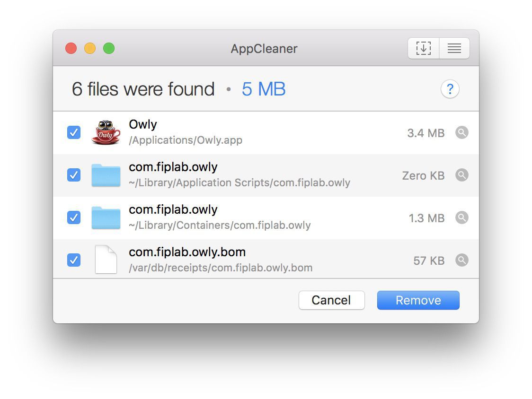Click the 5 MB total size label

coord(264,89)
